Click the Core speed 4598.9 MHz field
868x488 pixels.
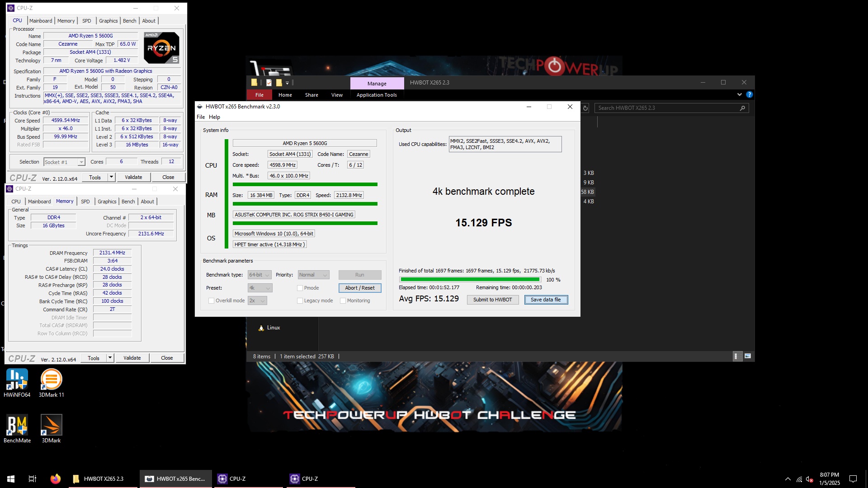(282, 165)
